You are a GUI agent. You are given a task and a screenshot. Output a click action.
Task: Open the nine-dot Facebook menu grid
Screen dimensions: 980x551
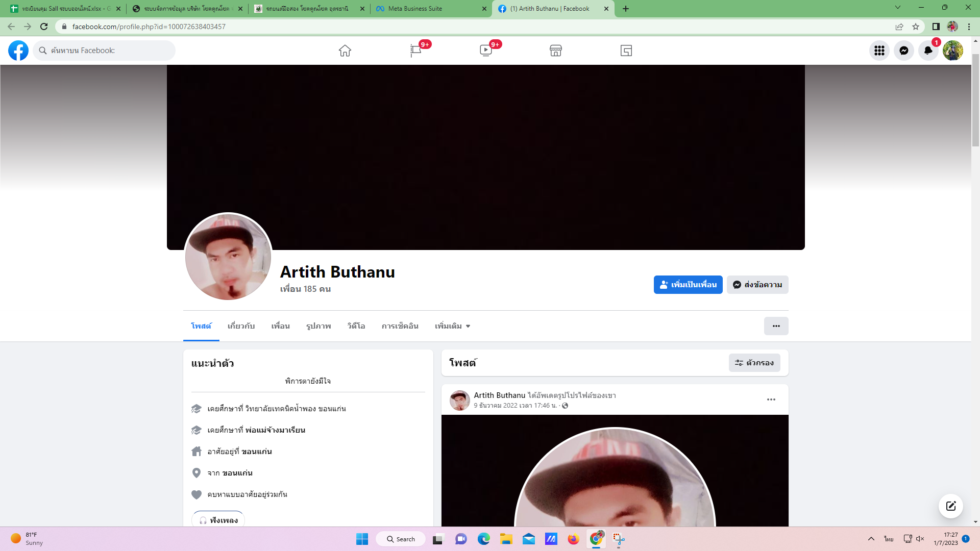pos(879,51)
